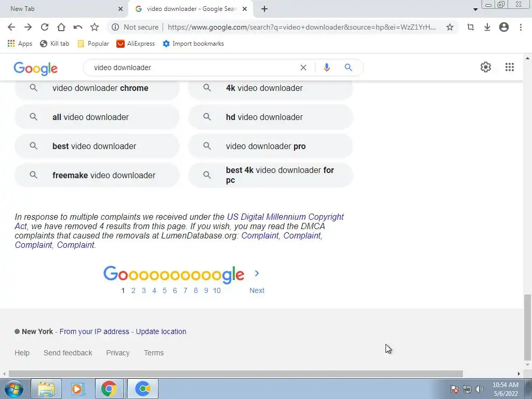This screenshot has width=532, height=399.
Task: Open the browser three-dot menu
Action: coord(521,27)
